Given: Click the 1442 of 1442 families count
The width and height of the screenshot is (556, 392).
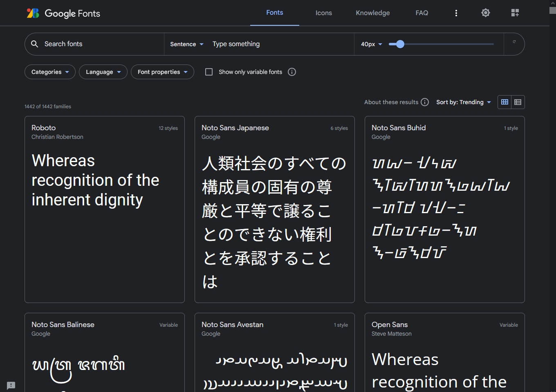Looking at the screenshot, I should click(48, 107).
